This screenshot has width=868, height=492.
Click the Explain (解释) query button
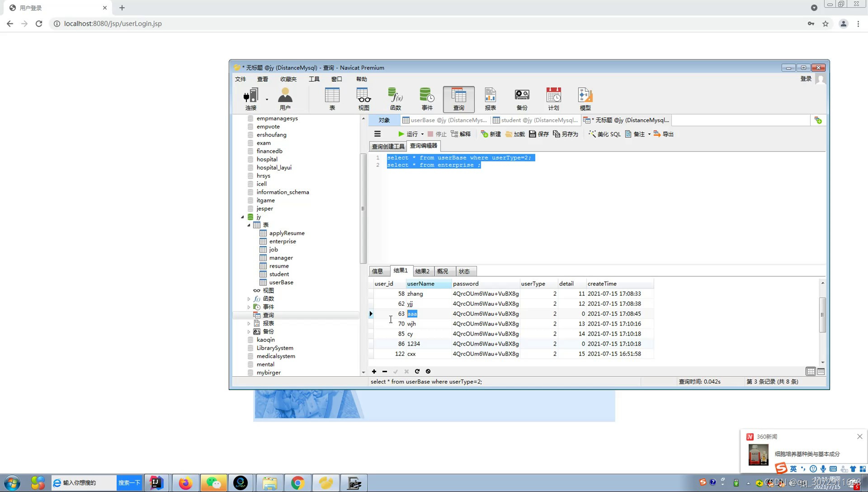pos(461,134)
